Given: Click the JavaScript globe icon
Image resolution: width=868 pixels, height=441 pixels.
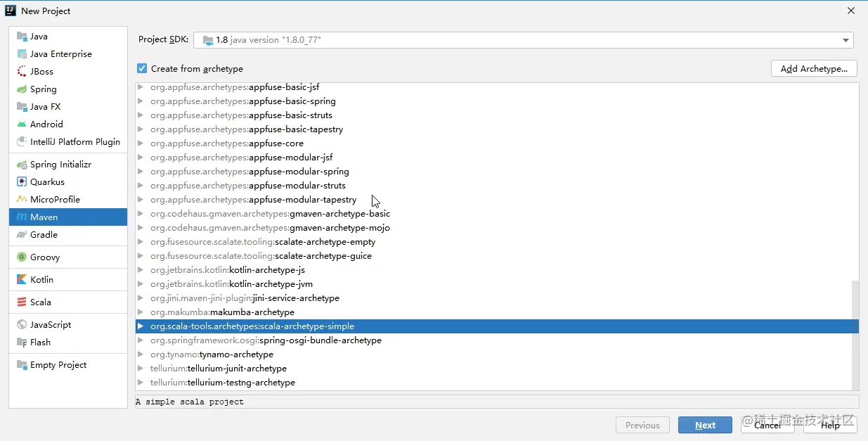Looking at the screenshot, I should 22,325.
